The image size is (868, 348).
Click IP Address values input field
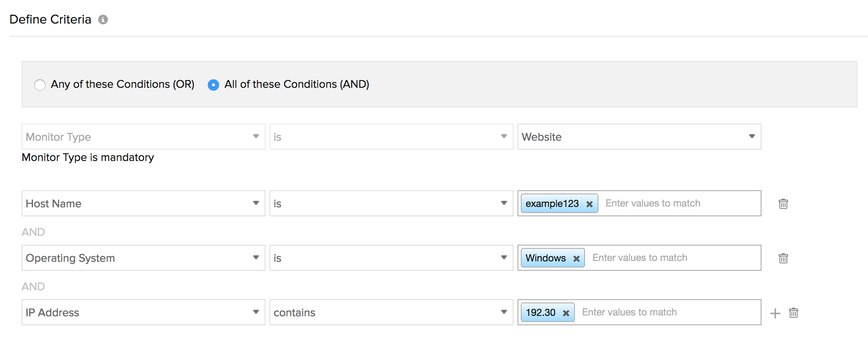(667, 313)
